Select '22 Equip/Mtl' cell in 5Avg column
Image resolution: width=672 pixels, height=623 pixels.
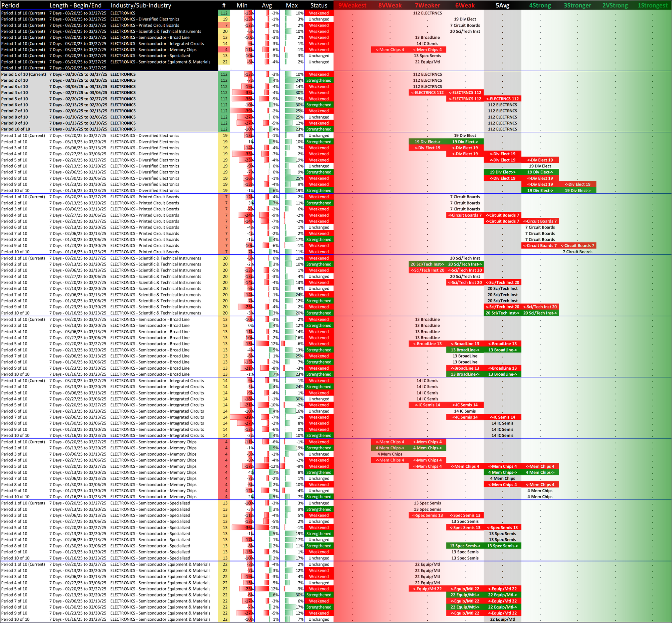pyautogui.click(x=502, y=619)
